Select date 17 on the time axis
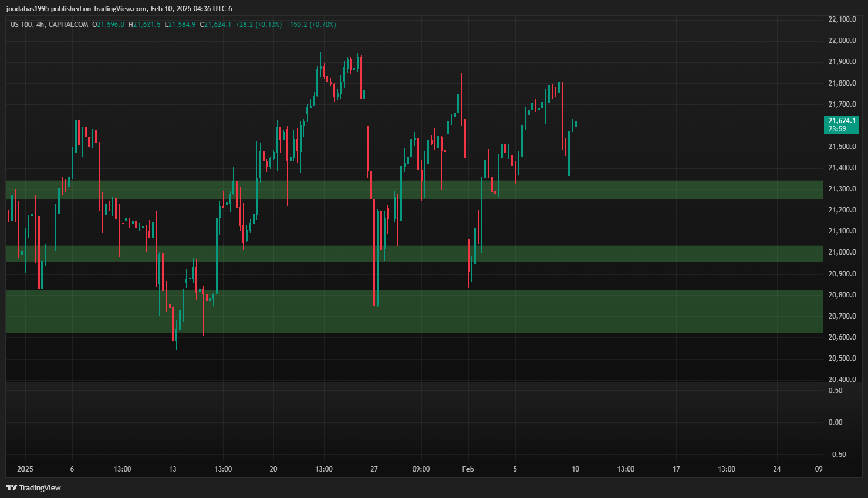Screen dimensions: 868x498 676,469
